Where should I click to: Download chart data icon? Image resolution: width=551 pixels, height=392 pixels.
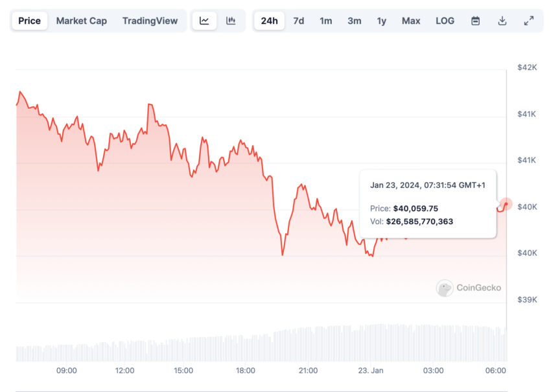(502, 21)
